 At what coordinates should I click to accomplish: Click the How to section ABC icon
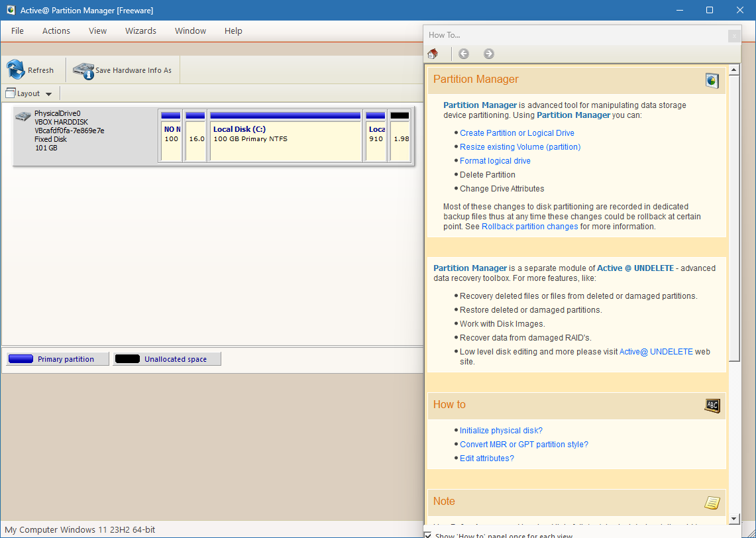coord(712,405)
